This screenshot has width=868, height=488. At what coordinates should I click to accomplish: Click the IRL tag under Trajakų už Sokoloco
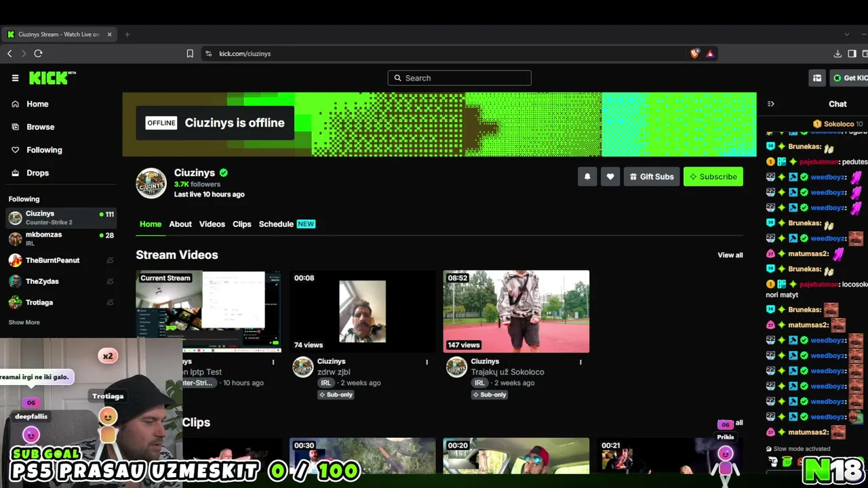pos(479,383)
